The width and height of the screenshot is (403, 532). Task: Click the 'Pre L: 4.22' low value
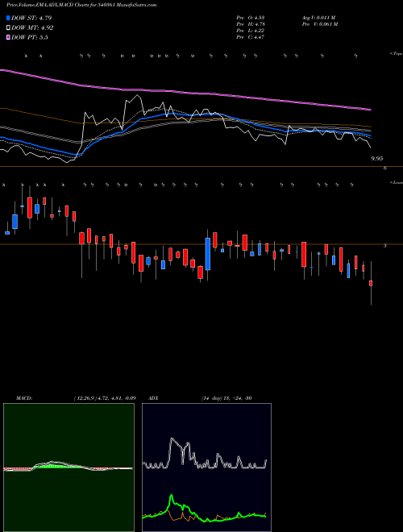[x=251, y=31]
